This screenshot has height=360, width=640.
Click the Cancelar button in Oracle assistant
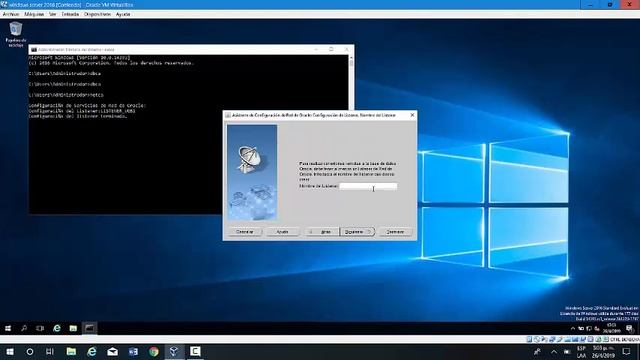pos(245,232)
